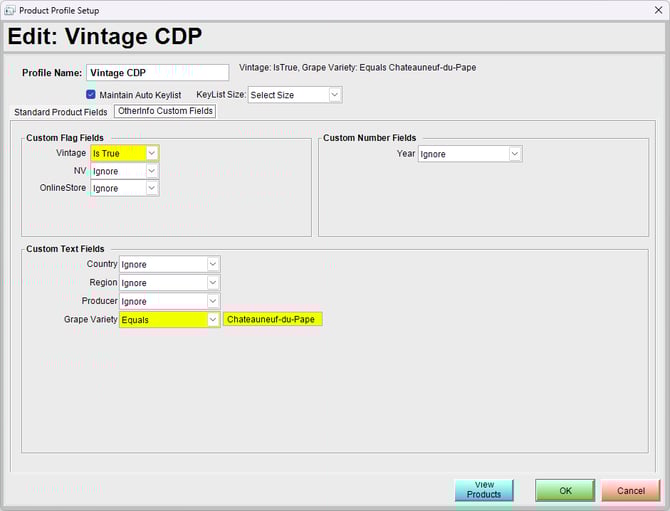670x511 pixels.
Task: Toggle the Maintain Auto Keylist checkbox
Action: click(91, 95)
